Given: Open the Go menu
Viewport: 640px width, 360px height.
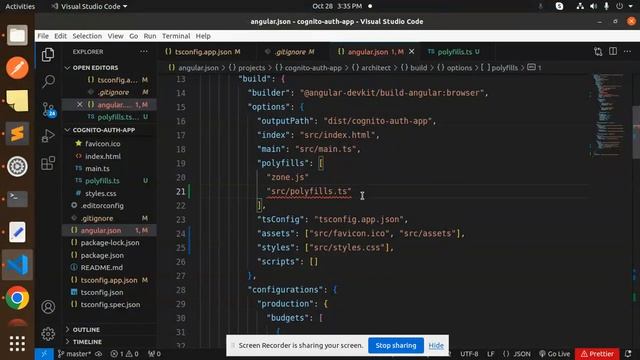Looking at the screenshot, I should 133,36.
